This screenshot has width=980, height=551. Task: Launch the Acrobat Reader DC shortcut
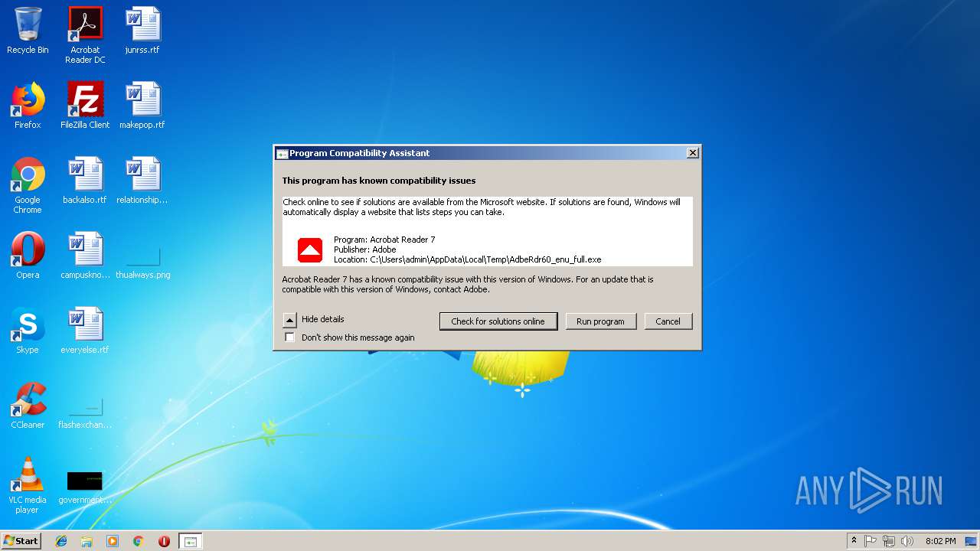[85, 34]
